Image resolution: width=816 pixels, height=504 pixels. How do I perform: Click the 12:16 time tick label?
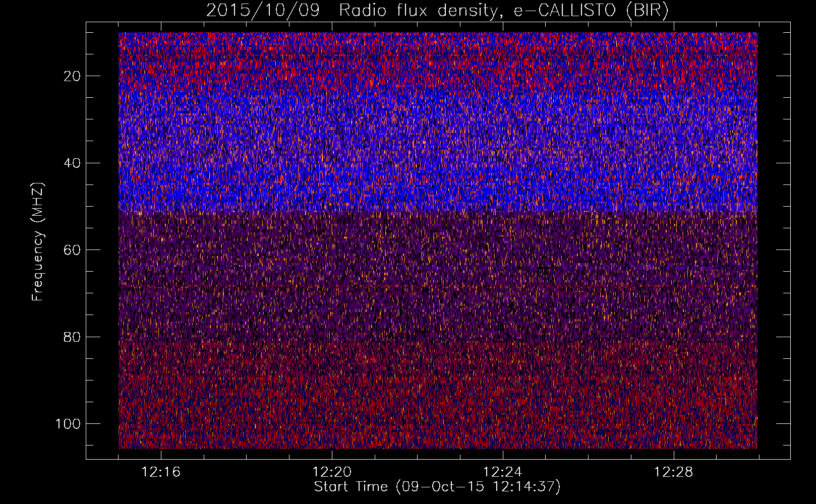point(161,472)
